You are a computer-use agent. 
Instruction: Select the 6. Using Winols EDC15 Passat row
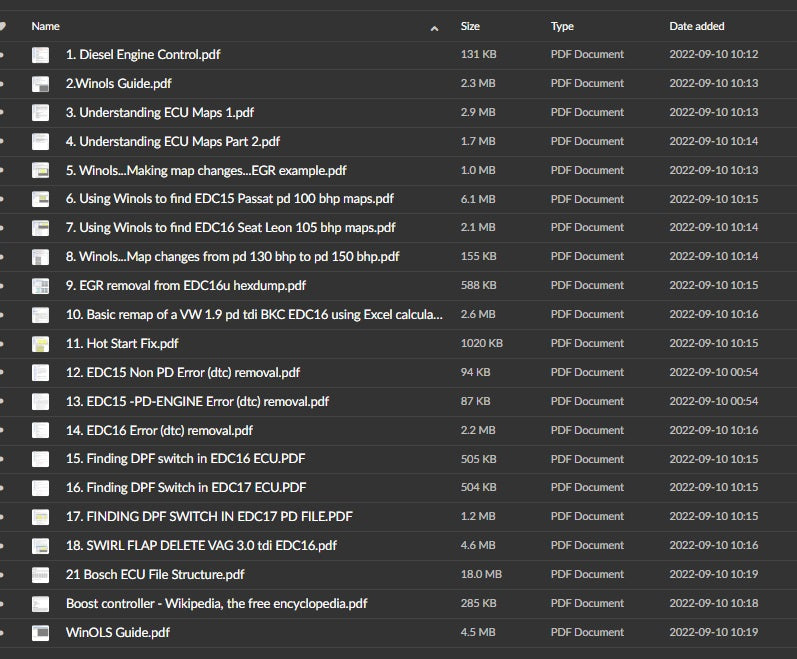(x=230, y=199)
